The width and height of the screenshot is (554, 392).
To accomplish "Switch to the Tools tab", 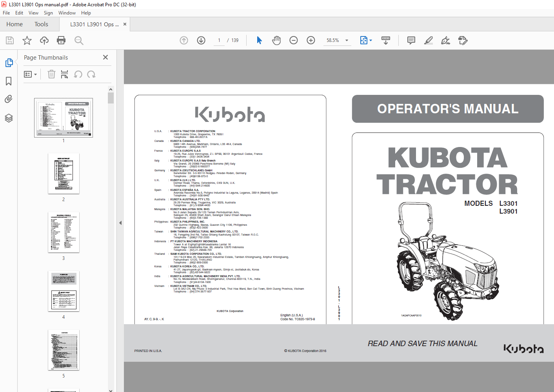I will (41, 24).
